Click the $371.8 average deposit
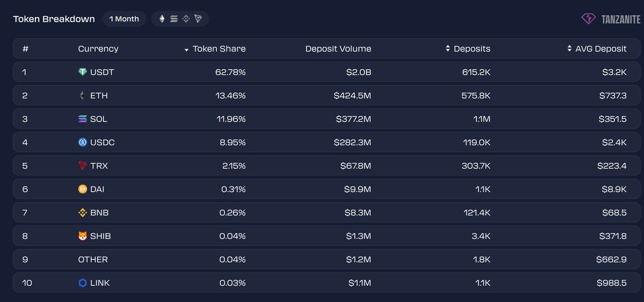 612,236
